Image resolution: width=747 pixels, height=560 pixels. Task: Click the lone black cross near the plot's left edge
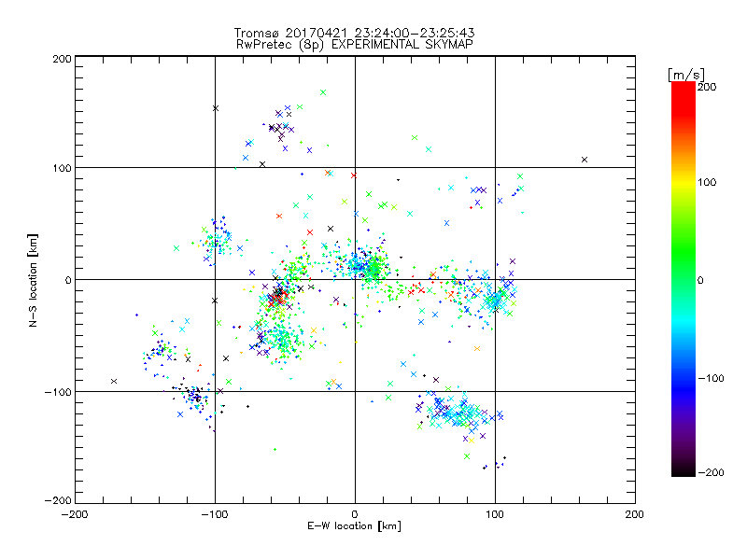tap(114, 381)
